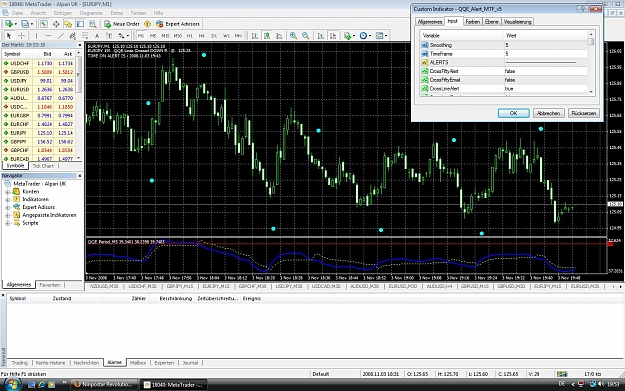The height and width of the screenshot is (391, 625).
Task: Toggle chart shift icon
Action: [x=333, y=36]
